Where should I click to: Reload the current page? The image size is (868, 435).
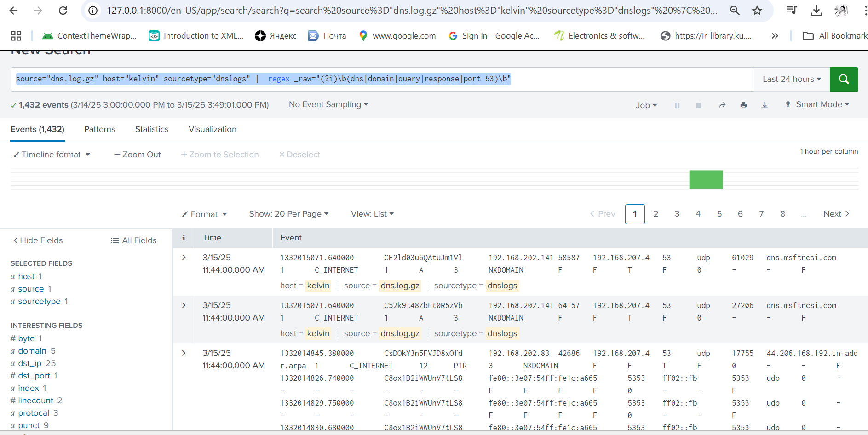[x=63, y=11]
